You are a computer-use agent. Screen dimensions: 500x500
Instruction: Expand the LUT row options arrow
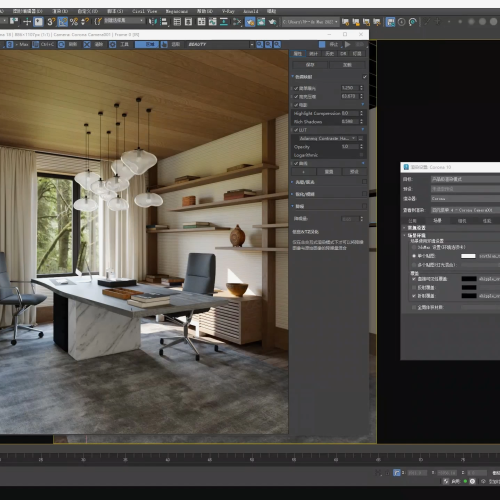(x=363, y=130)
